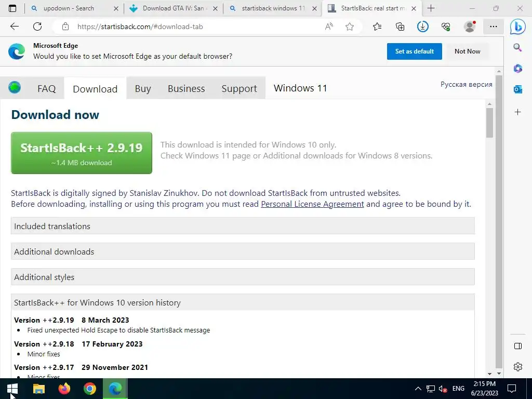532x399 pixels.
Task: Open sidebar settings gear
Action: pos(518,367)
